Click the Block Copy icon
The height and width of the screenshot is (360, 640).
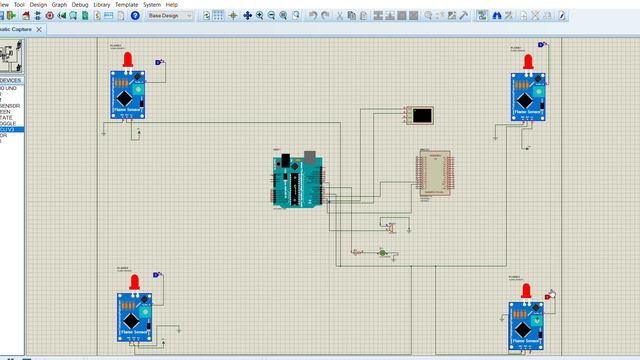point(378,16)
